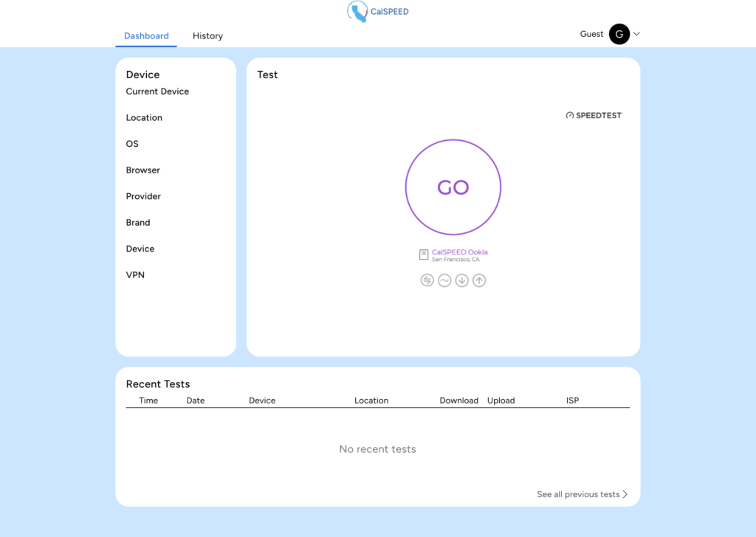Viewport: 756px width, 537px height.
Task: Click the ping latency arrows icon
Action: click(427, 280)
